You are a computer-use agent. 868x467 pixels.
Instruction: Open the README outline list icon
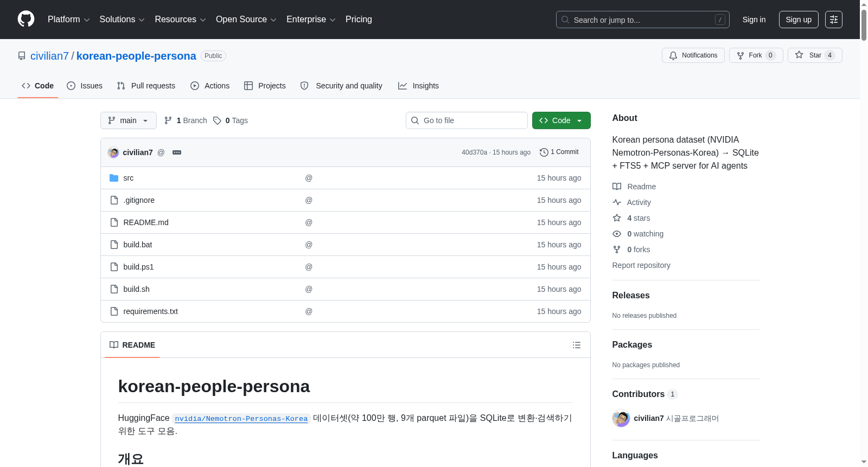point(577,345)
